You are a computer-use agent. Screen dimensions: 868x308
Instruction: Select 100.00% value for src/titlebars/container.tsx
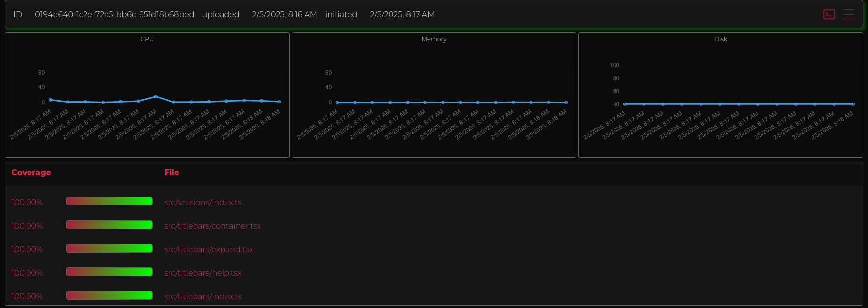tap(27, 226)
